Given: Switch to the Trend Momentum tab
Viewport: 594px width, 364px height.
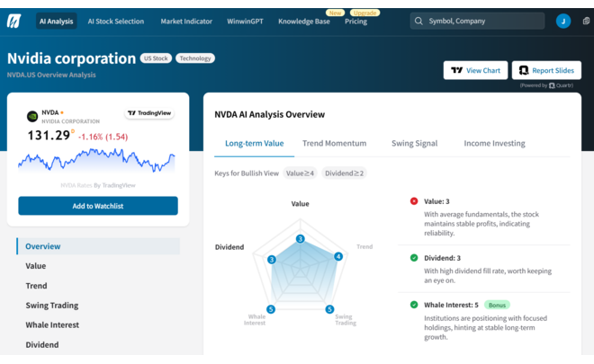Looking at the screenshot, I should click(334, 143).
